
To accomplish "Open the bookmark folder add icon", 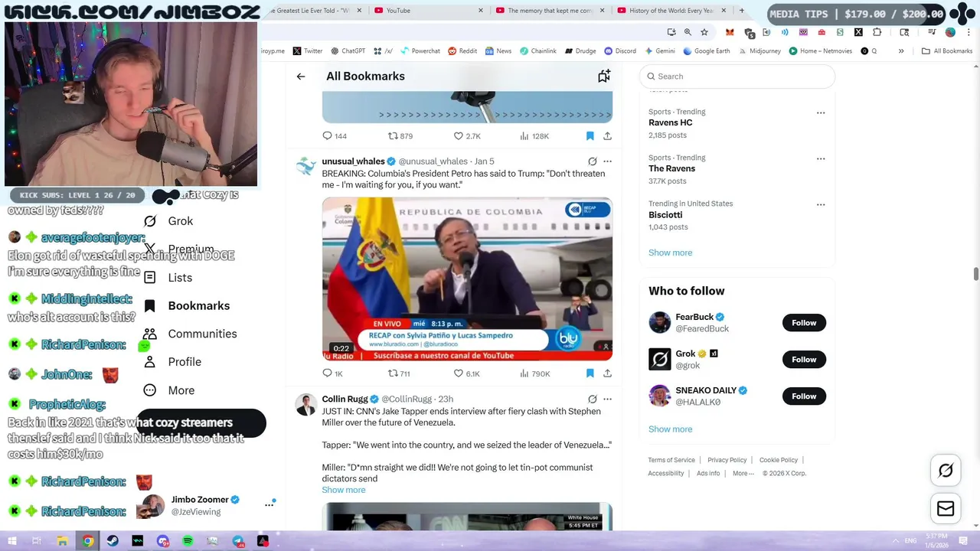I will pos(604,76).
